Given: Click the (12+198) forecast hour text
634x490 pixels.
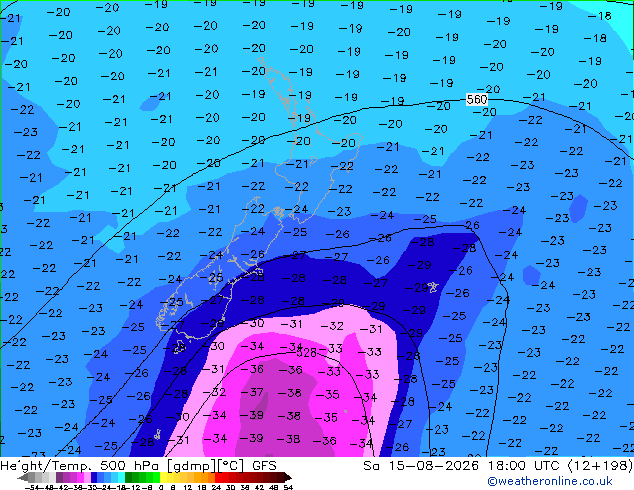Looking at the screenshot, I should pyautogui.click(x=600, y=466).
